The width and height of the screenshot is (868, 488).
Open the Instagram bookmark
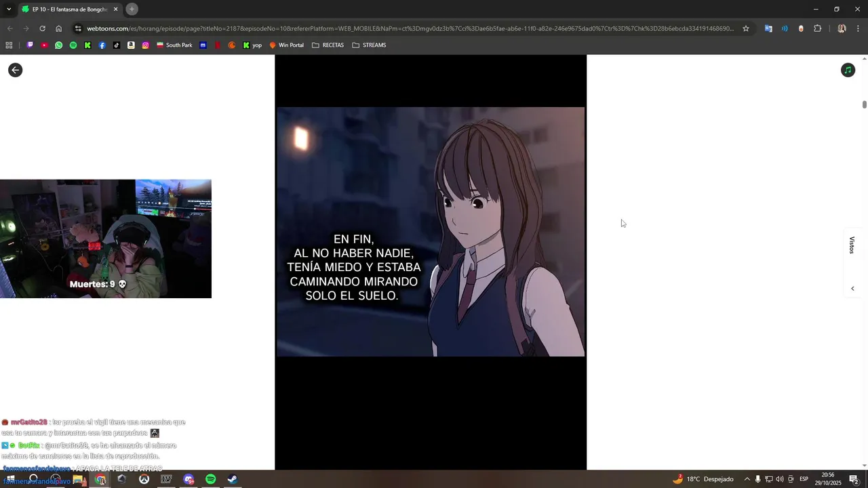[x=145, y=45]
